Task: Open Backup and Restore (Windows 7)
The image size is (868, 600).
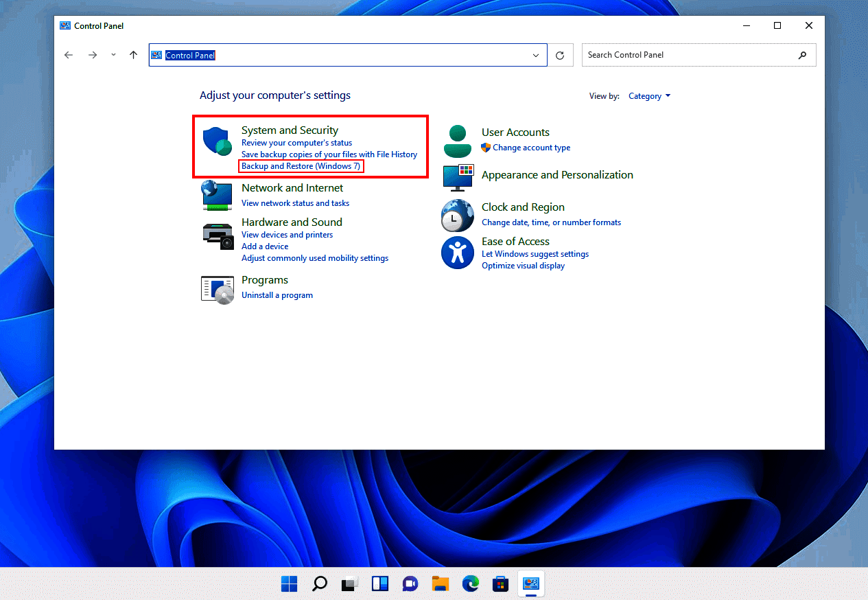Action: (x=301, y=165)
